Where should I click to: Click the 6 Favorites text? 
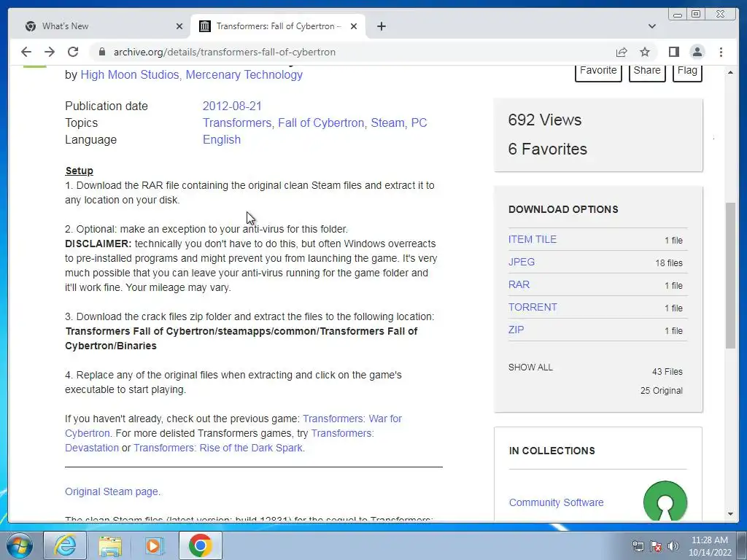coord(547,149)
